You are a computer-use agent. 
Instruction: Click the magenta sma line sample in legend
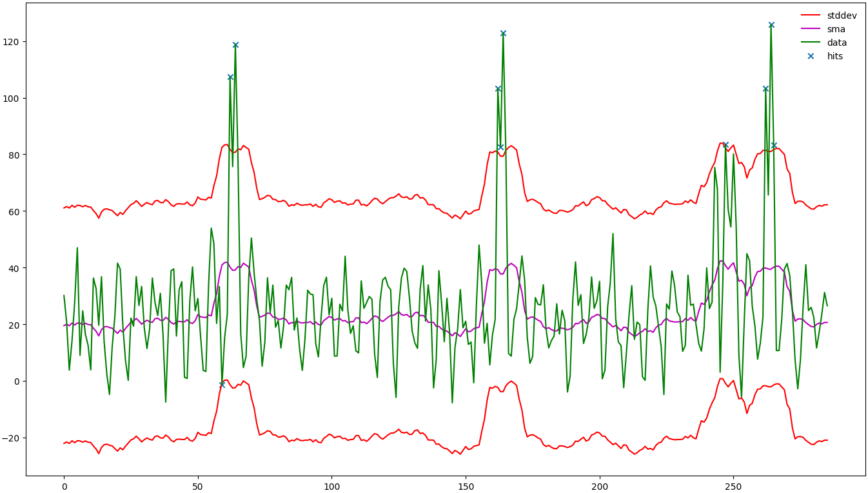(x=811, y=29)
